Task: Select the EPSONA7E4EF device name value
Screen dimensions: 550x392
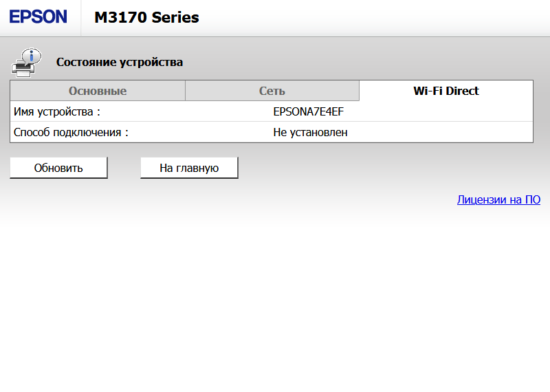Action: point(308,111)
